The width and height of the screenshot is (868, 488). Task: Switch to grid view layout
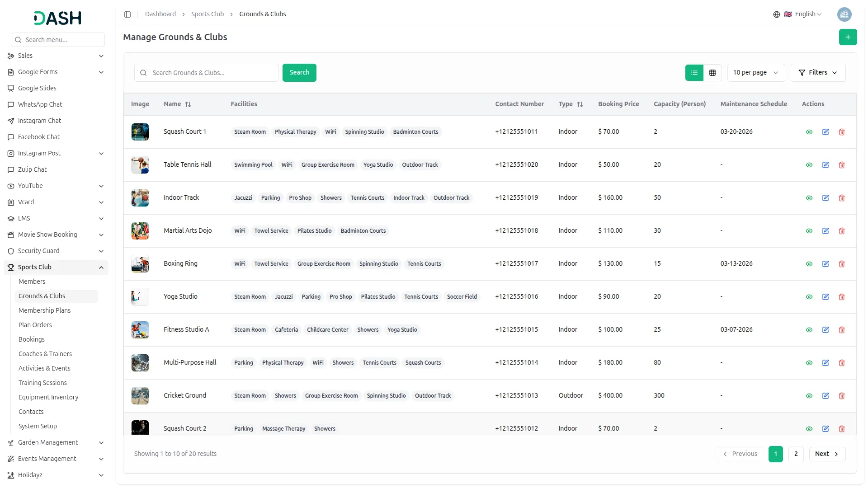(712, 73)
